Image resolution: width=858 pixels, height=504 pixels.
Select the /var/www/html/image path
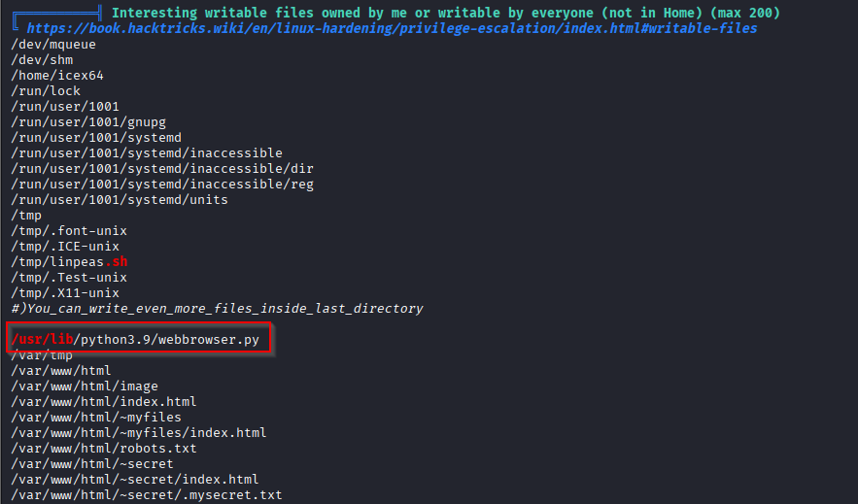coord(85,386)
